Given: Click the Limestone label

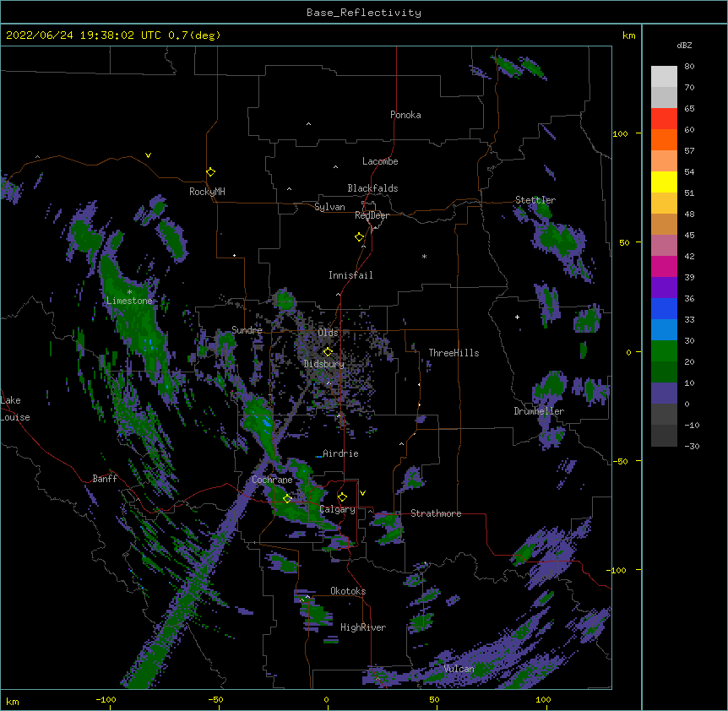Looking at the screenshot, I should point(129,301).
